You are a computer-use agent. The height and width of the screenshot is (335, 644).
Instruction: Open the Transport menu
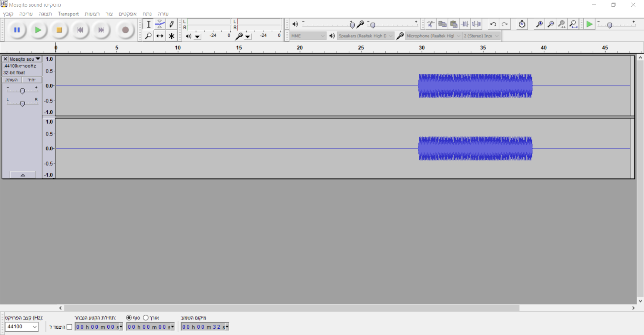pyautogui.click(x=68, y=14)
